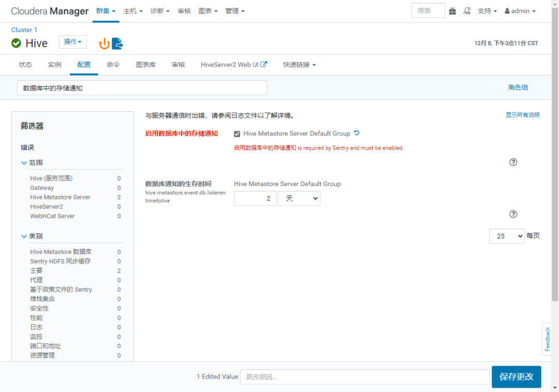Open help for the notification time-to-live setting

click(x=513, y=214)
